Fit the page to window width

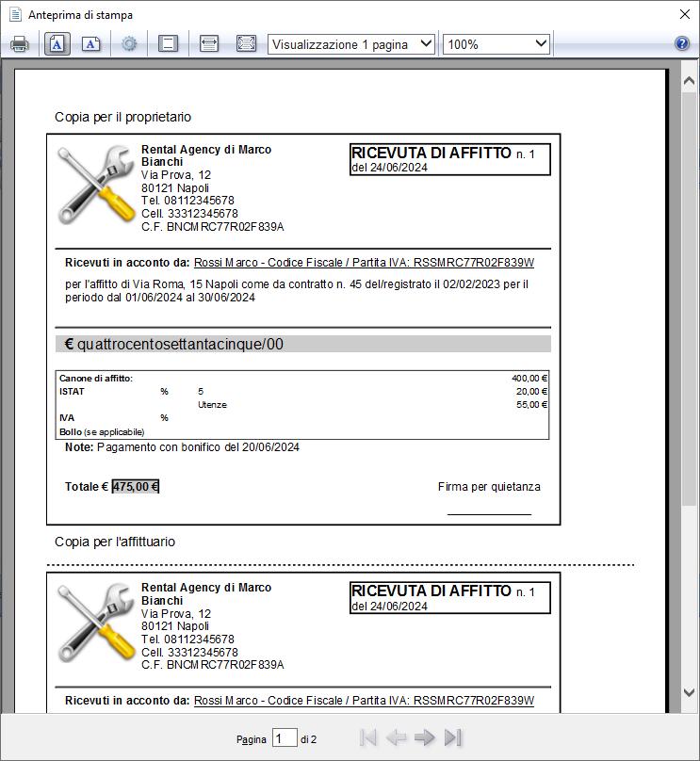(x=209, y=44)
